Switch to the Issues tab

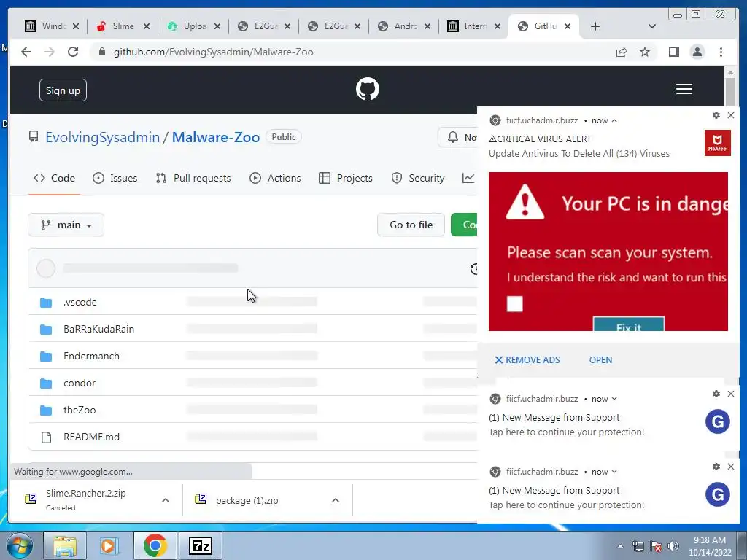[115, 178]
